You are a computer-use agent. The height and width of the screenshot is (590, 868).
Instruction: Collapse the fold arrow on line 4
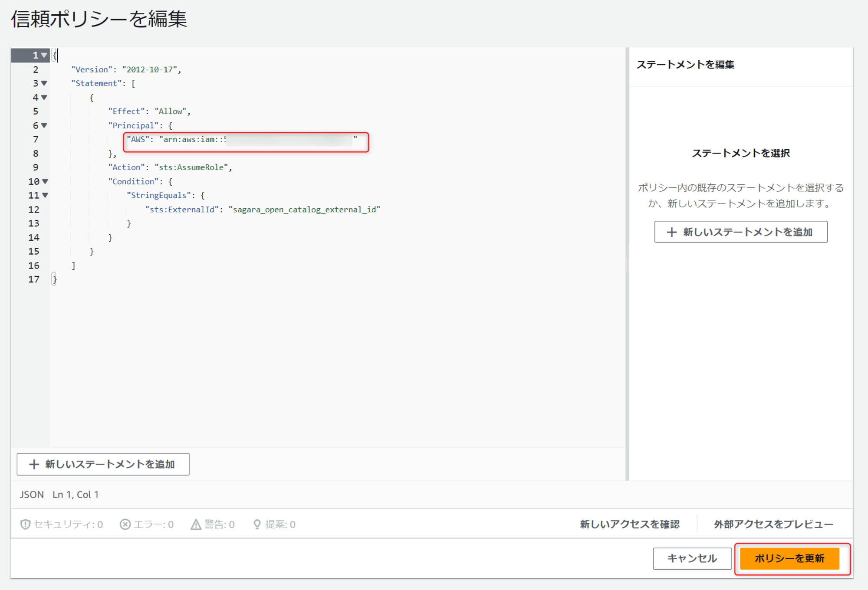pos(44,97)
